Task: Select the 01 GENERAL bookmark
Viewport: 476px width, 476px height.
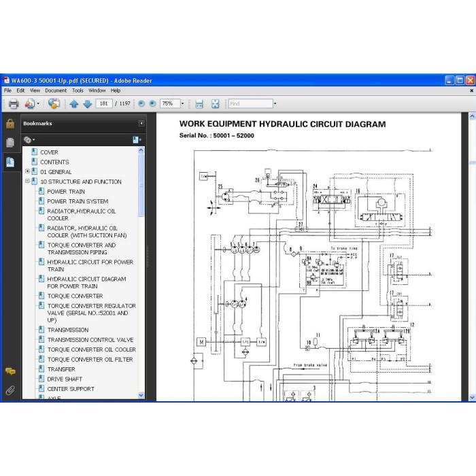Action: pos(56,172)
